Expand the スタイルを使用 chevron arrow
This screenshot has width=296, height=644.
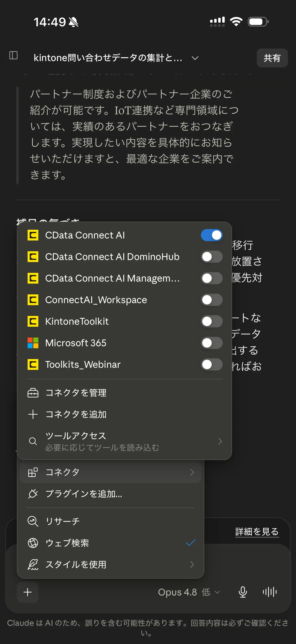point(192,564)
